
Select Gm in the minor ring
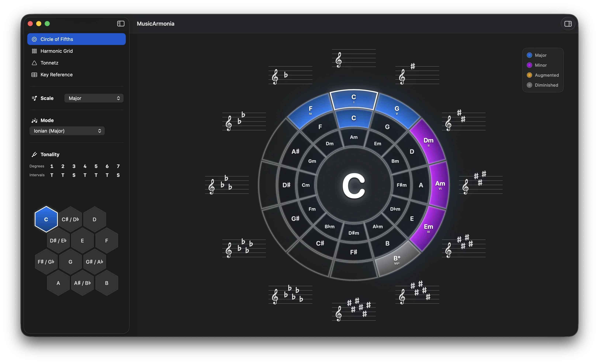(x=312, y=161)
